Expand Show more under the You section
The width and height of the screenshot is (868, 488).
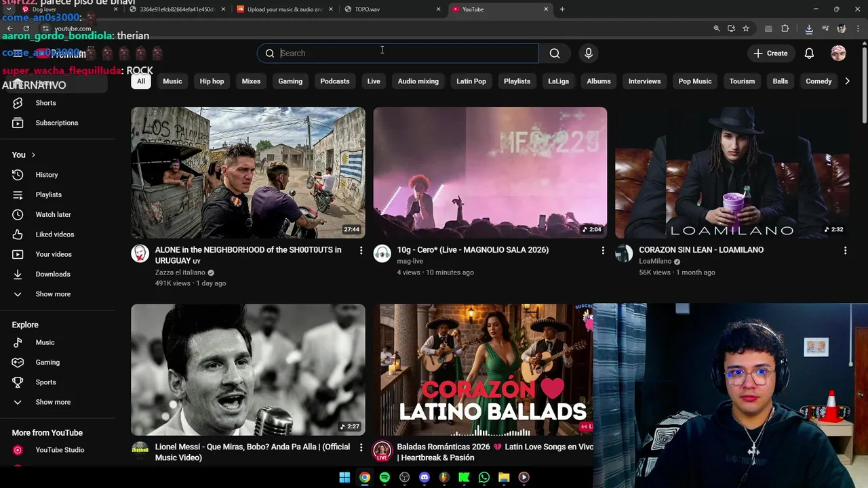57,294
